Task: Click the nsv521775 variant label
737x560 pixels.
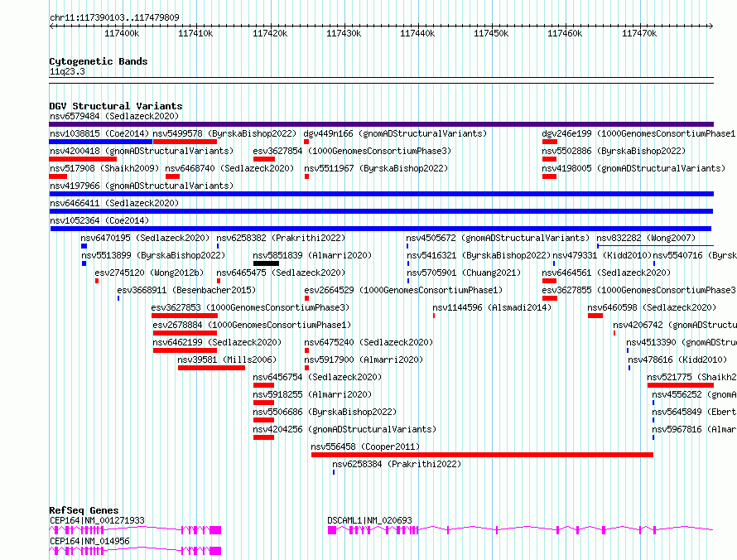Action: (692, 377)
